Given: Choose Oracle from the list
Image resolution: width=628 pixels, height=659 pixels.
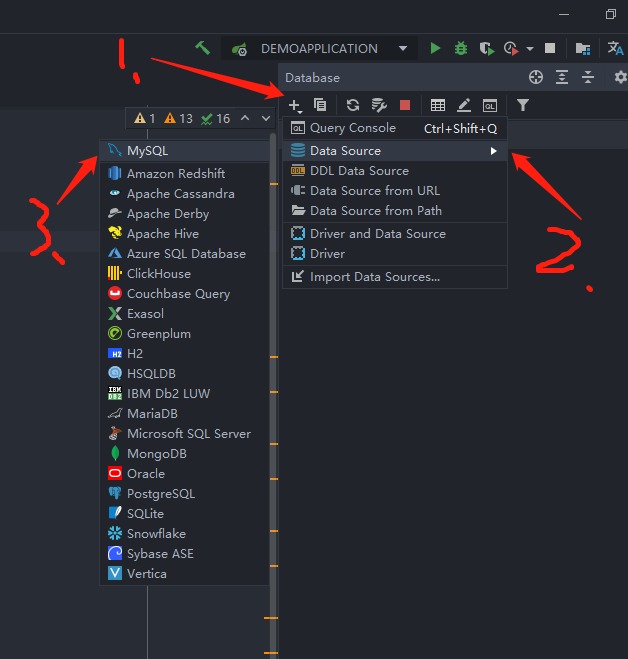Looking at the screenshot, I should (185, 474).
